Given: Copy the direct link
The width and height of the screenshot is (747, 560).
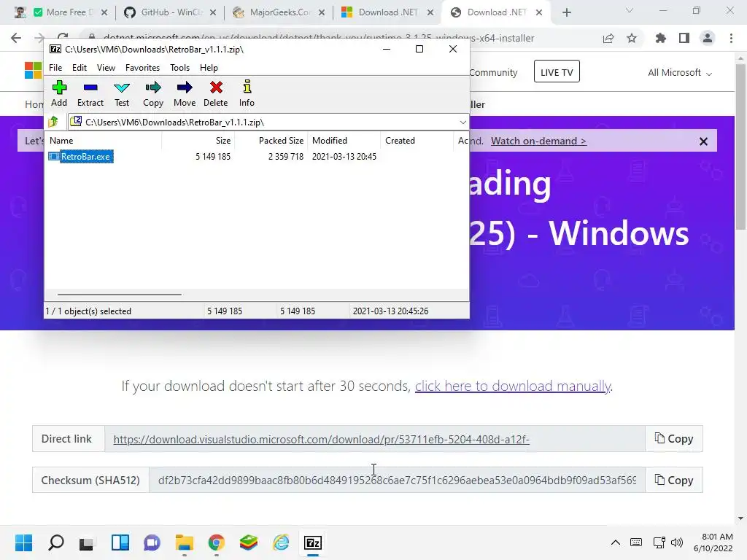Looking at the screenshot, I should coord(673,438).
